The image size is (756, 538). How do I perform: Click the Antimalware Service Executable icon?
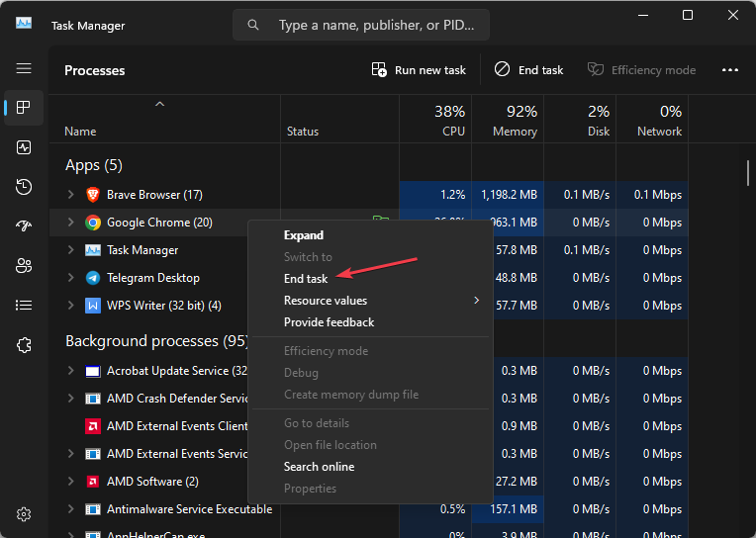[93, 509]
